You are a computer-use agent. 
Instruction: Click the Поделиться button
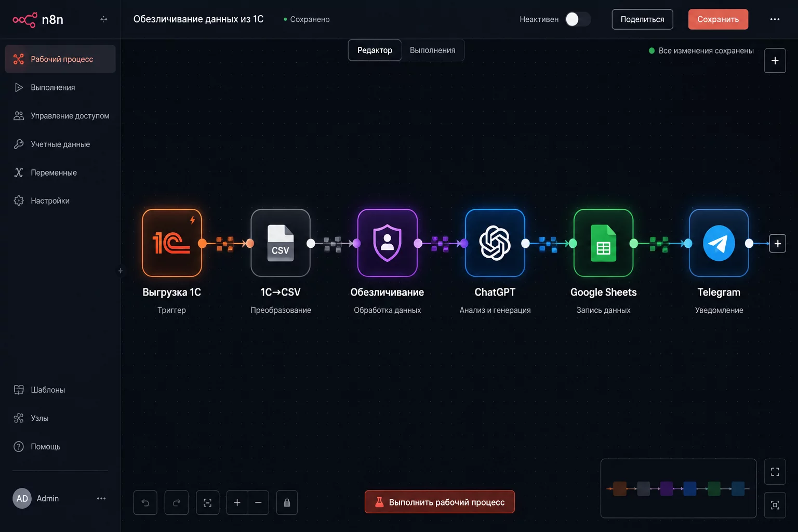pyautogui.click(x=642, y=19)
